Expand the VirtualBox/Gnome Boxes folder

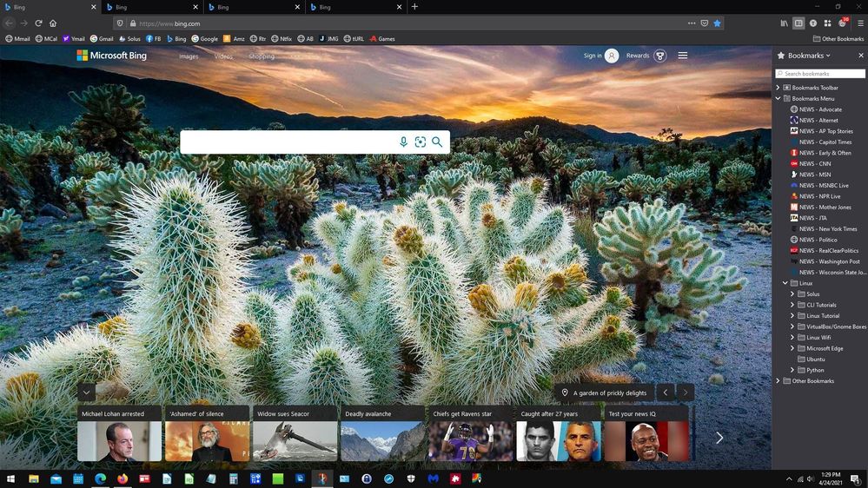pyautogui.click(x=792, y=326)
